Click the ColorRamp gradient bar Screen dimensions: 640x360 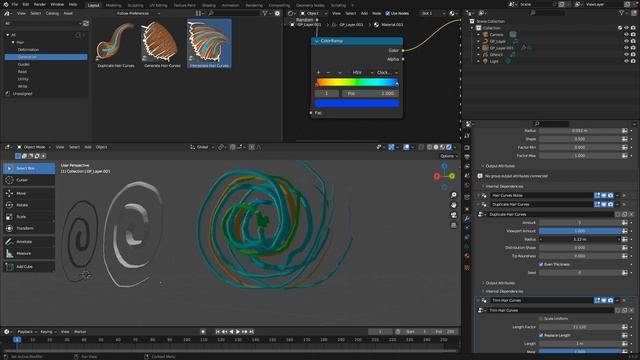click(x=357, y=82)
